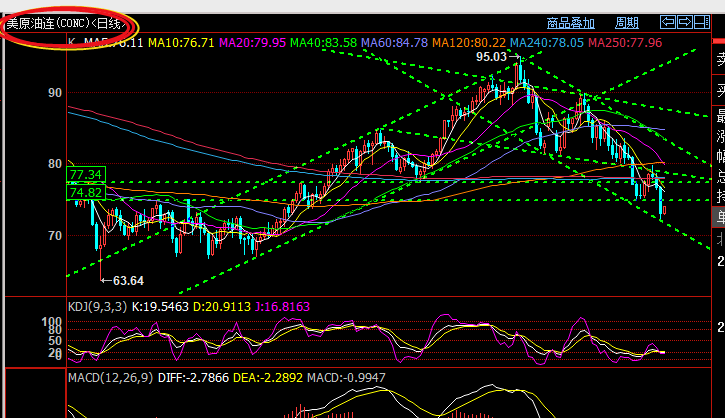The image size is (725, 418).
Task: Click the 95.03 high price annotation
Action: coord(492,57)
